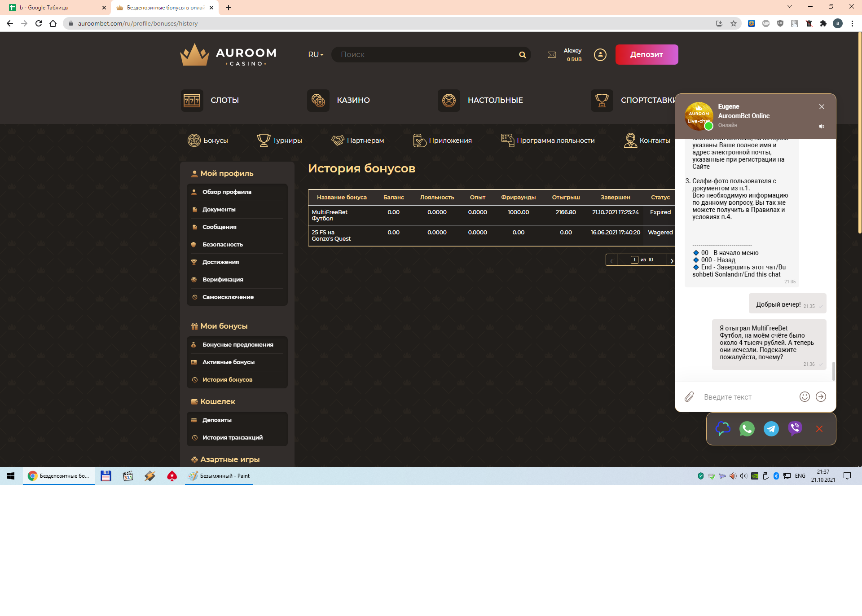Screen dimensions: 862x616
Task: Open the emoji picker in chat
Action: tap(805, 397)
